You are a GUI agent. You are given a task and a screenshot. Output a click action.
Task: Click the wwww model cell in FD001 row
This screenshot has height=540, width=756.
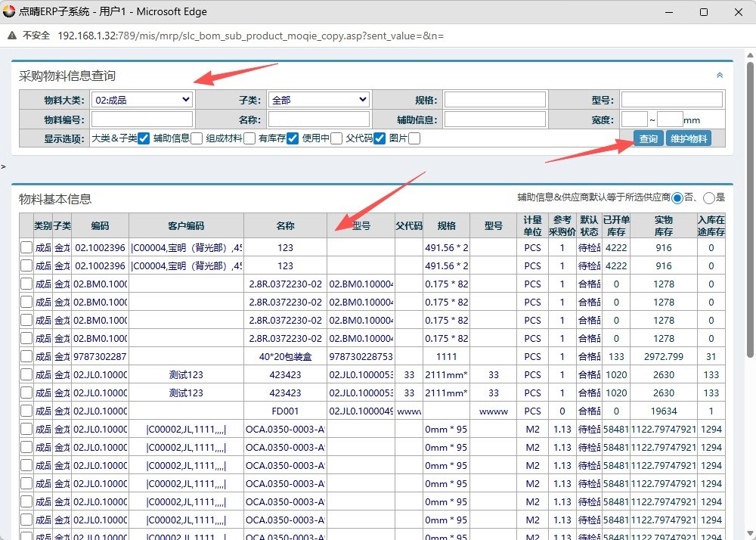494,411
